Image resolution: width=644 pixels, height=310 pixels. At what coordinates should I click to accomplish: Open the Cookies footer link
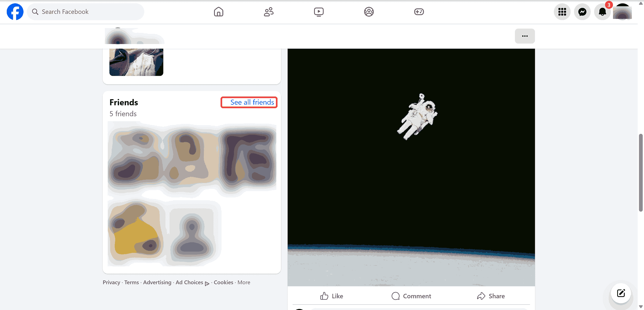pyautogui.click(x=223, y=282)
